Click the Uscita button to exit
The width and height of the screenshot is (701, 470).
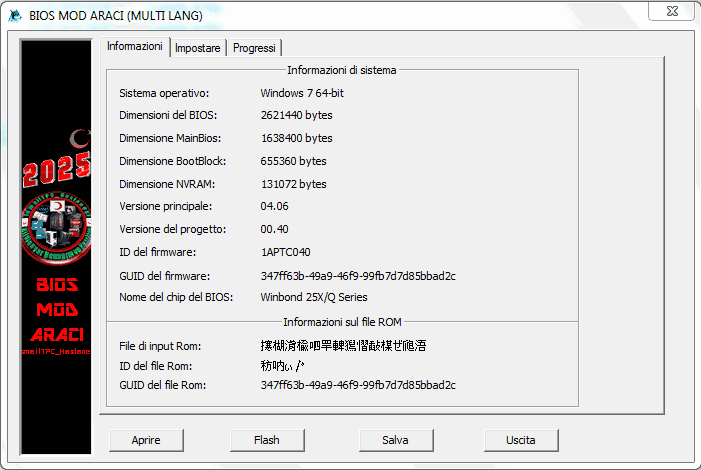tap(520, 440)
